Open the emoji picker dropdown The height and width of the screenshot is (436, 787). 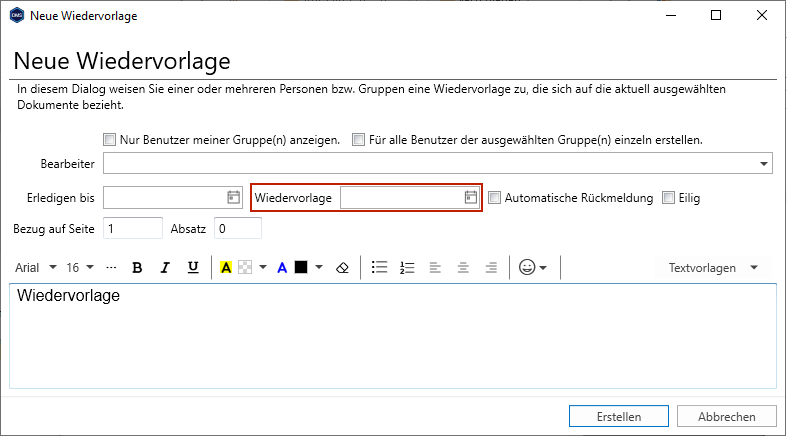point(532,267)
